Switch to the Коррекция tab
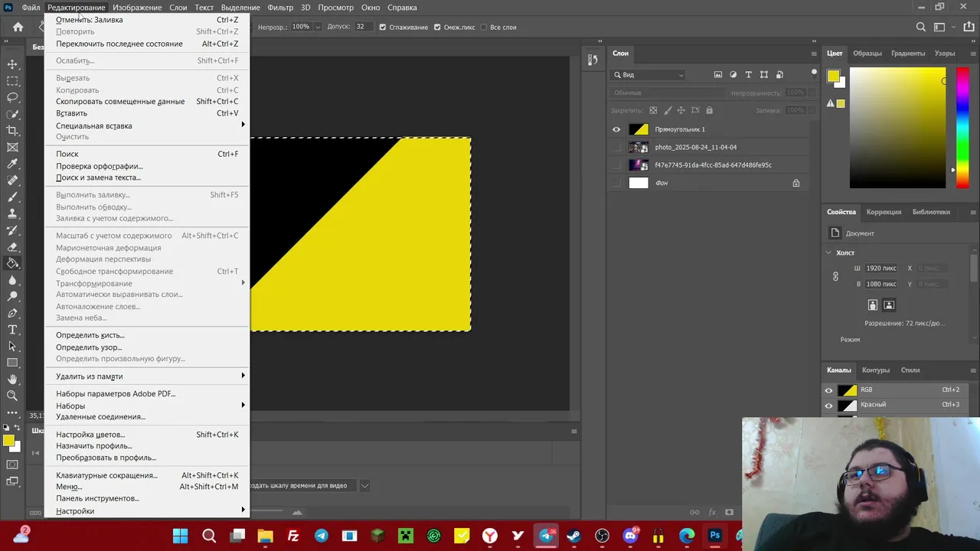The image size is (980, 551). click(884, 212)
